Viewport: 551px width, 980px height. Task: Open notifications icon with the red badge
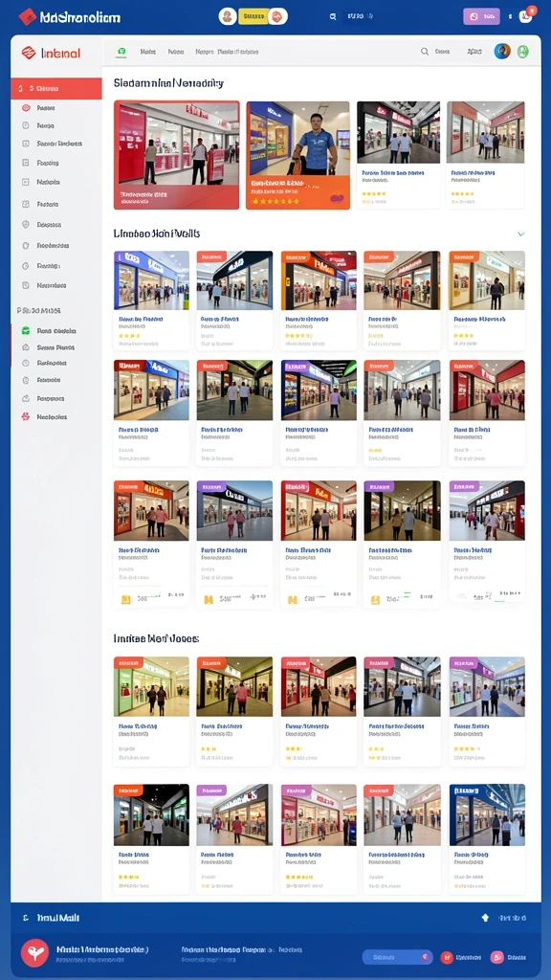[527, 15]
